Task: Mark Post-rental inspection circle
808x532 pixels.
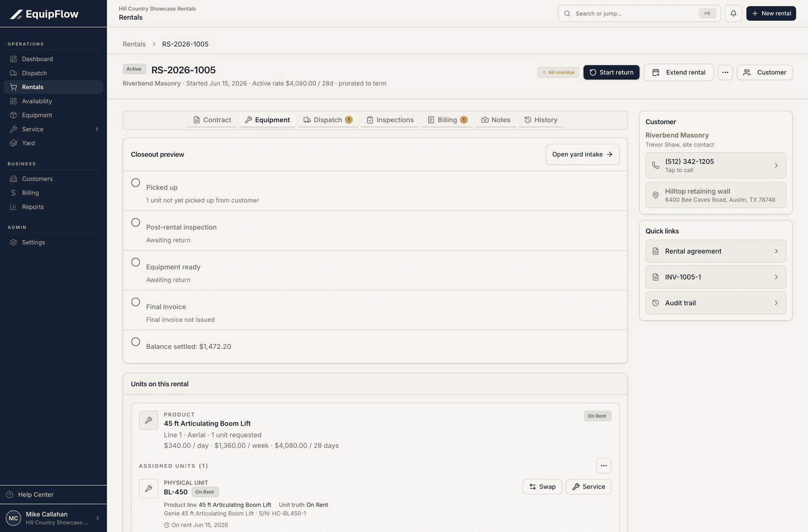Action: (136, 222)
